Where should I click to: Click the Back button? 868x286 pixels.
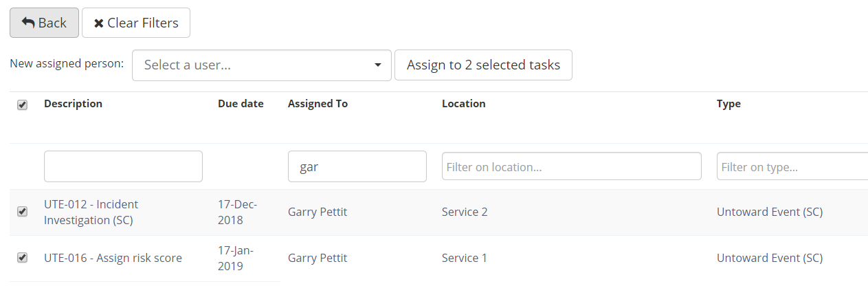(44, 23)
